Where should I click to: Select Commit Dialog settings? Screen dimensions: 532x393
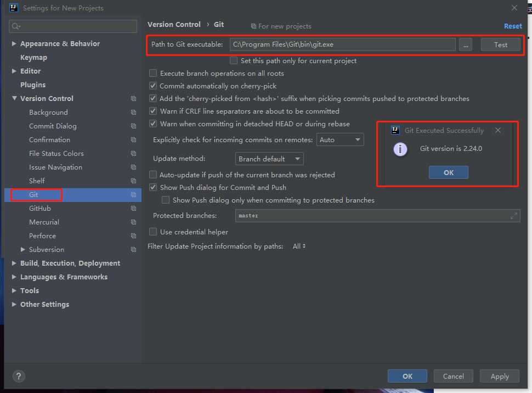[x=53, y=126]
